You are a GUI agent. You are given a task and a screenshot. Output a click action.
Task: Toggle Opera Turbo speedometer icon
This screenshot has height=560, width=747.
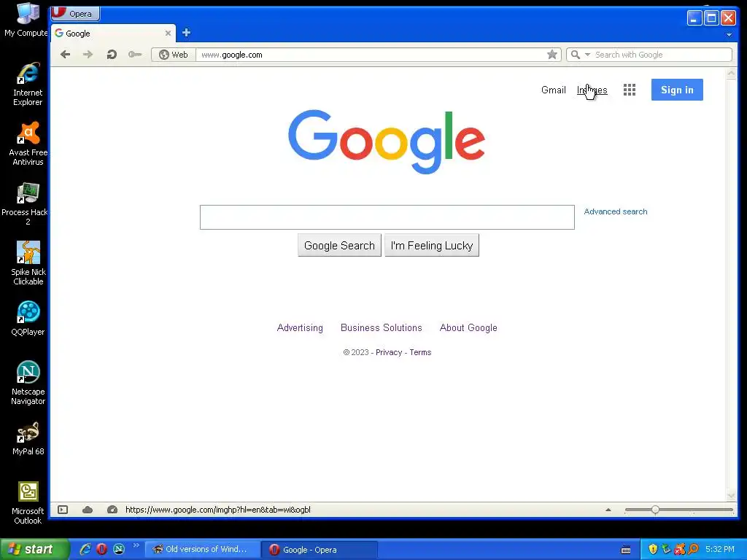coord(112,510)
